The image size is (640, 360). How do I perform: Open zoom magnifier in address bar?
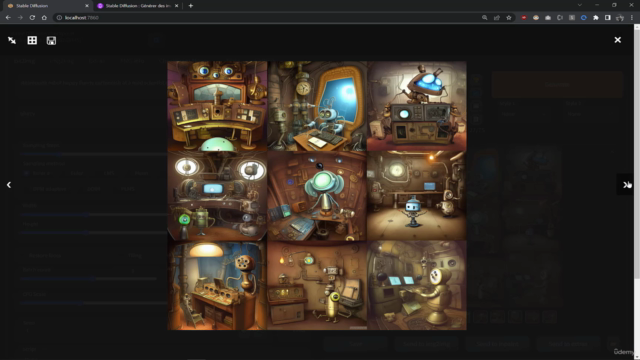pos(484,18)
